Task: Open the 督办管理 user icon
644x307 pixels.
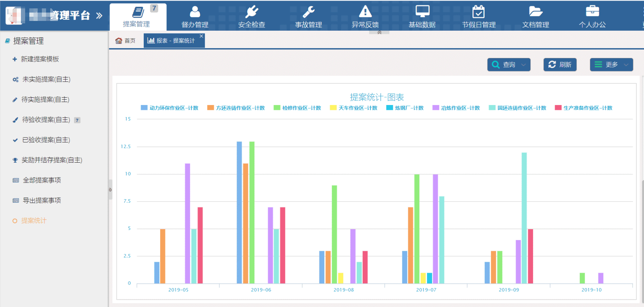Action: click(195, 12)
